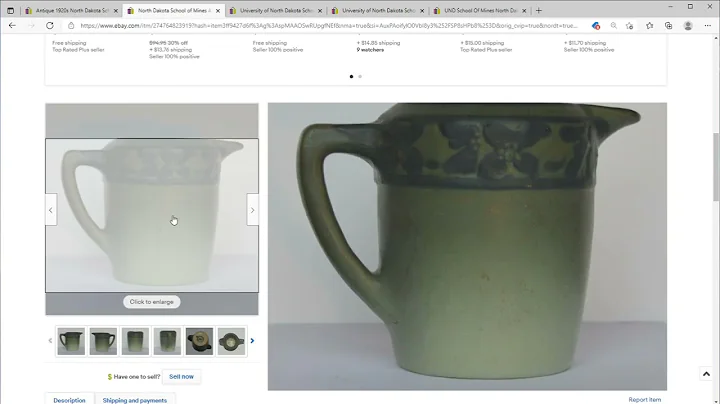
Task: Click the "Have one to sell?" text
Action: (x=137, y=376)
